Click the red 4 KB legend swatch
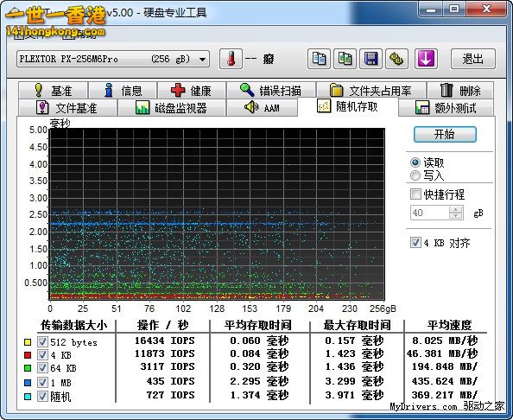 [28, 355]
